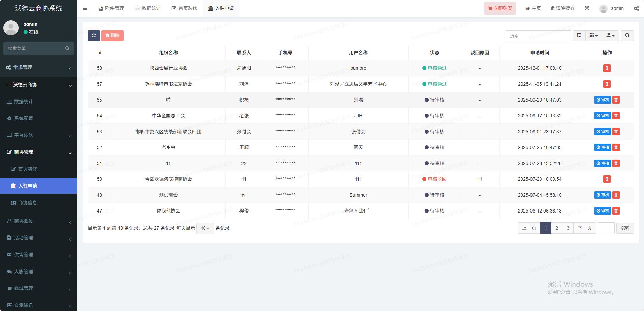Click the magnifier advanced search button
Image resolution: width=644 pixels, height=311 pixels.
pyautogui.click(x=627, y=36)
